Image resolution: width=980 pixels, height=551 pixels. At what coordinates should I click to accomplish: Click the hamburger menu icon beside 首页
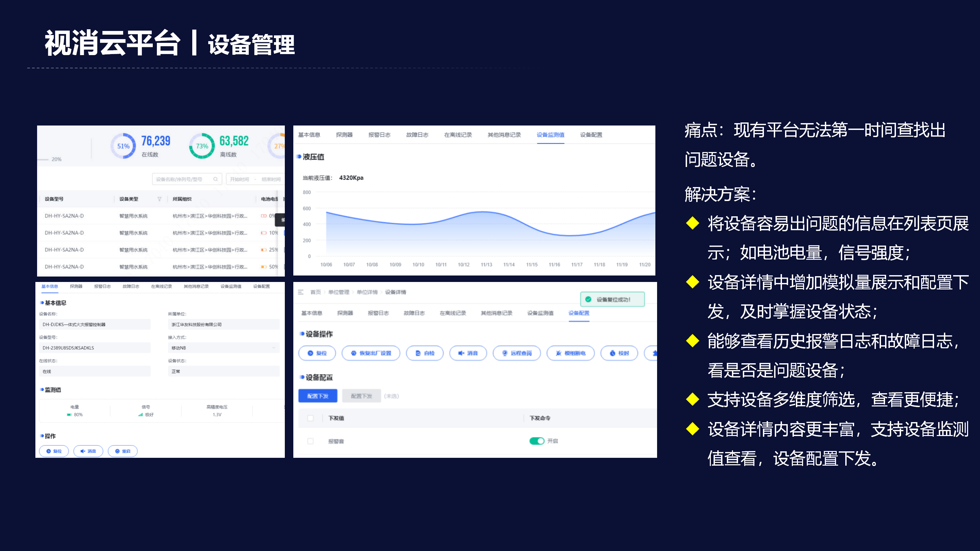(300, 292)
